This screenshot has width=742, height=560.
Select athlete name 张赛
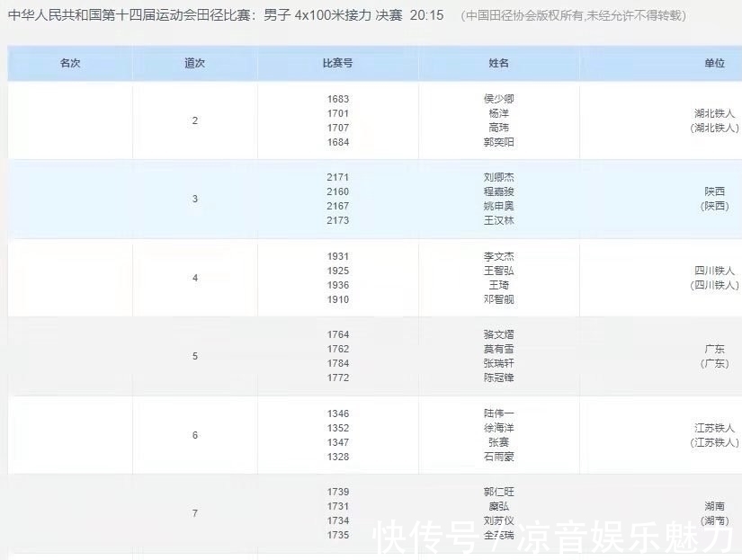point(499,442)
